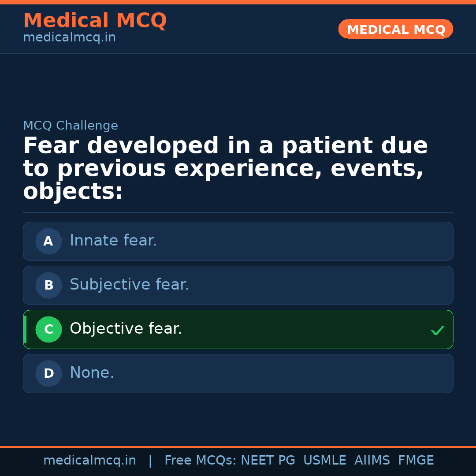Switch to the USMLE footer item

click(325, 460)
